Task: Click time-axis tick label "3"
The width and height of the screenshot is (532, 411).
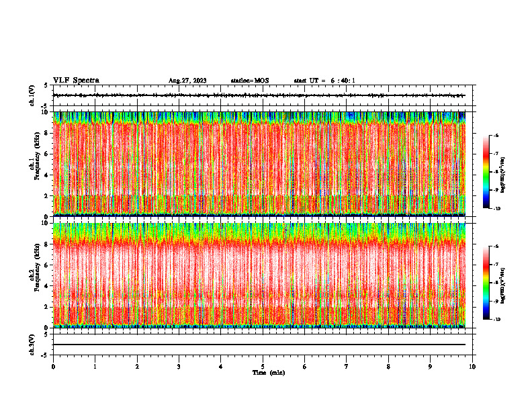Action: (x=179, y=367)
